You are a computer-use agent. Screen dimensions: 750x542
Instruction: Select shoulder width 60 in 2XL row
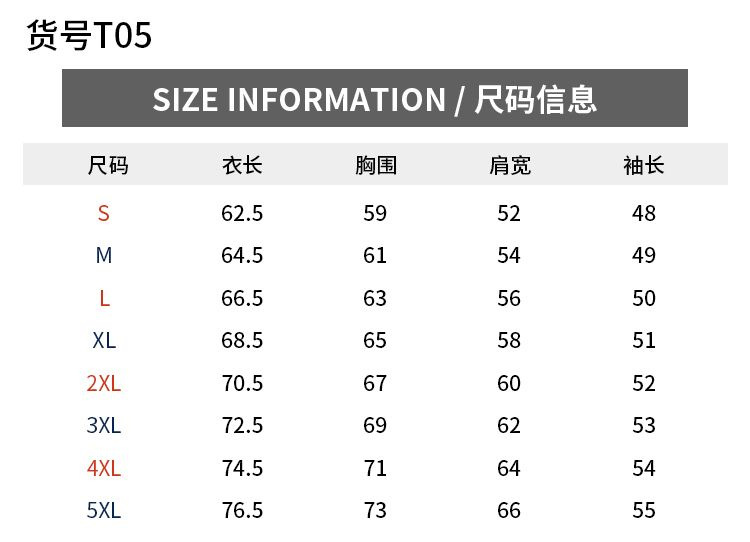[x=509, y=383]
